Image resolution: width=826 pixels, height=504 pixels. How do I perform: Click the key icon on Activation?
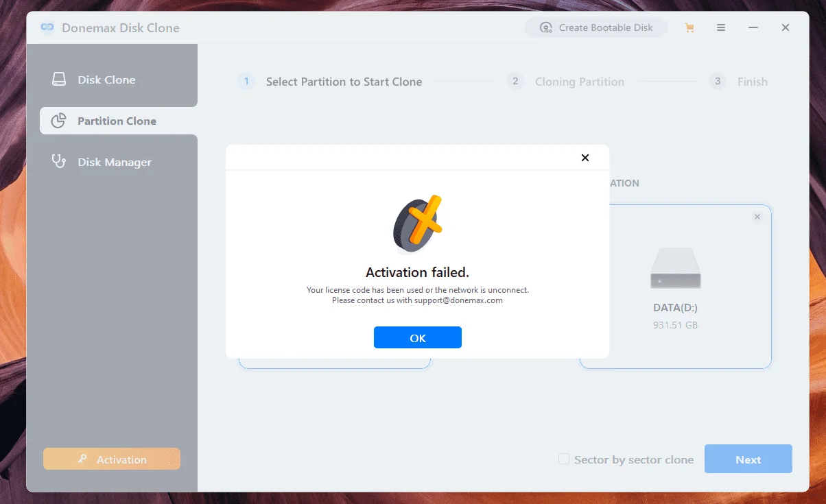tap(82, 459)
